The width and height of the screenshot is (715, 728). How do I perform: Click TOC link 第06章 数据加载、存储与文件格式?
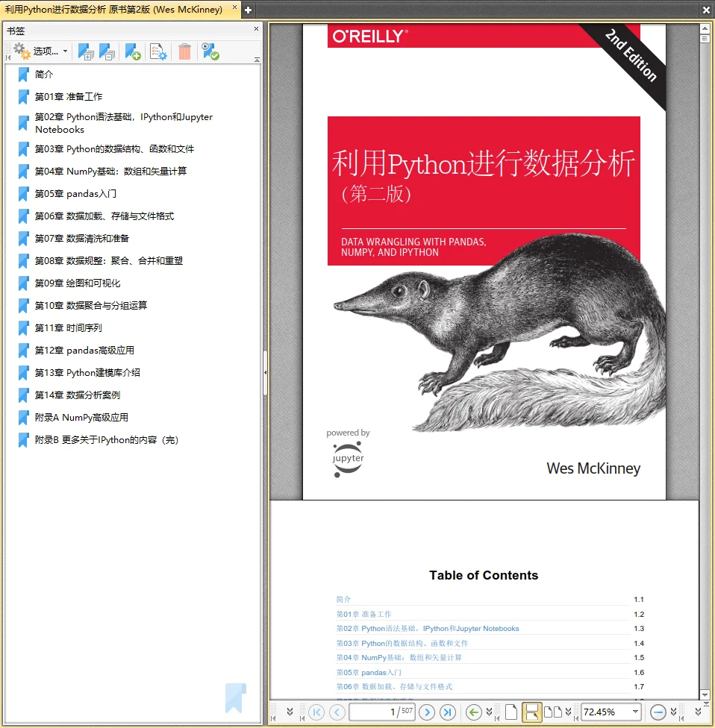[x=394, y=687]
